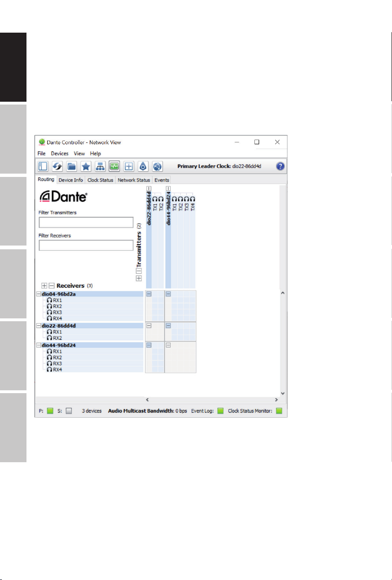Select the dio04-96bd2a receiver device name
The image size is (392, 580).
(59, 294)
